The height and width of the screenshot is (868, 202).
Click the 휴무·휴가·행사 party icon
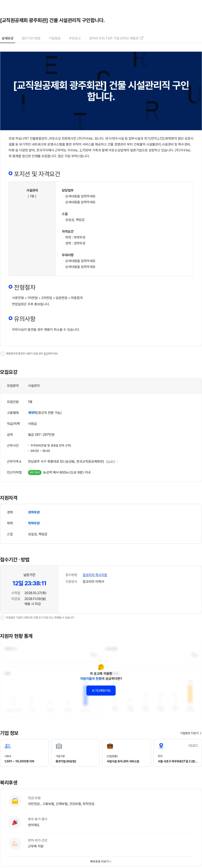(x=15, y=822)
